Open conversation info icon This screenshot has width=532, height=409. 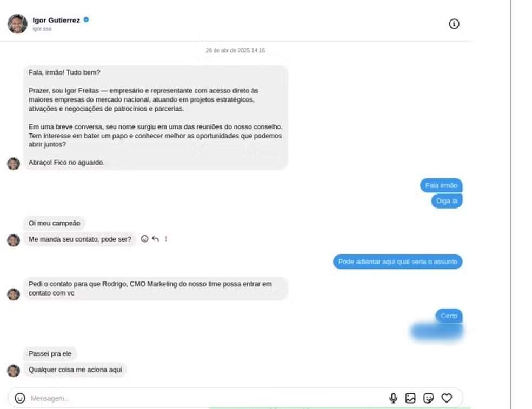tap(454, 24)
